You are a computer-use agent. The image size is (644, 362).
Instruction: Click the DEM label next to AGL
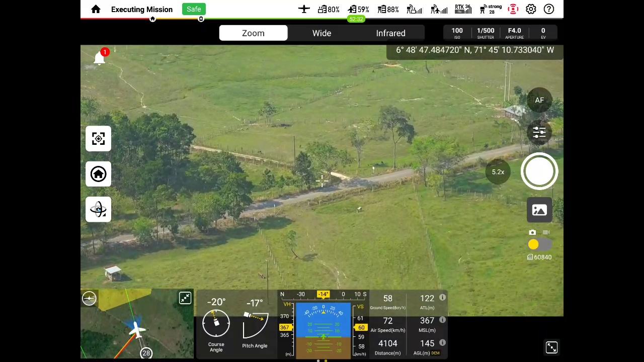[x=436, y=353]
